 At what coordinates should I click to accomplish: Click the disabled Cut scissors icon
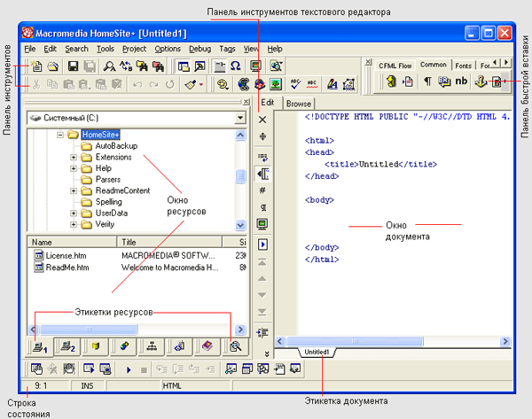(x=35, y=84)
